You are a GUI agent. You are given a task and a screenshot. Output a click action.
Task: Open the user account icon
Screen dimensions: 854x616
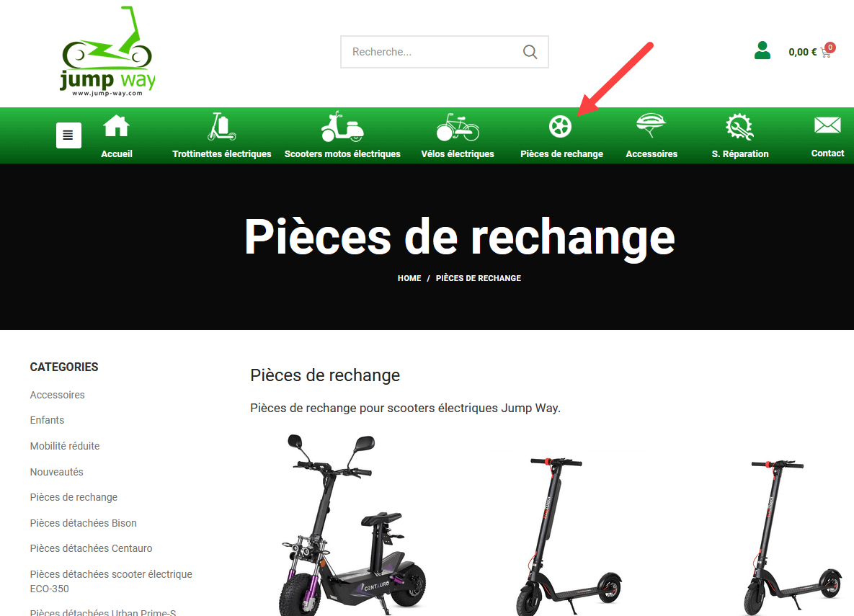(762, 50)
